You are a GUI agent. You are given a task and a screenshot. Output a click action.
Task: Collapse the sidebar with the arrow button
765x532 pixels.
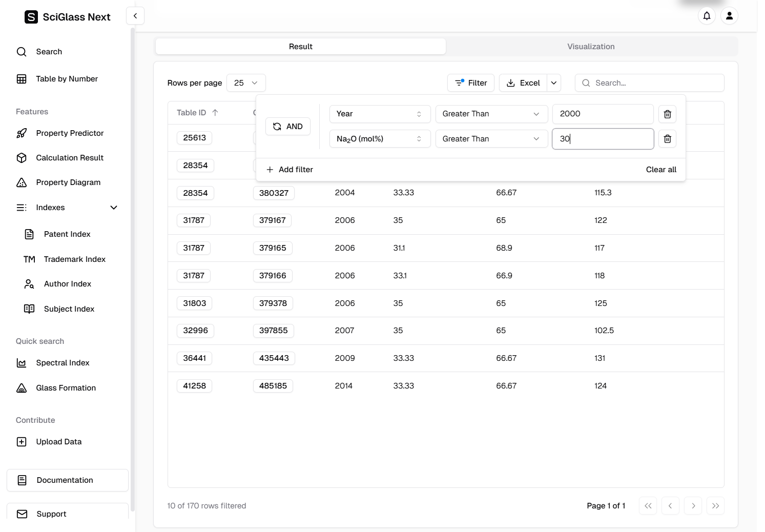click(x=135, y=16)
